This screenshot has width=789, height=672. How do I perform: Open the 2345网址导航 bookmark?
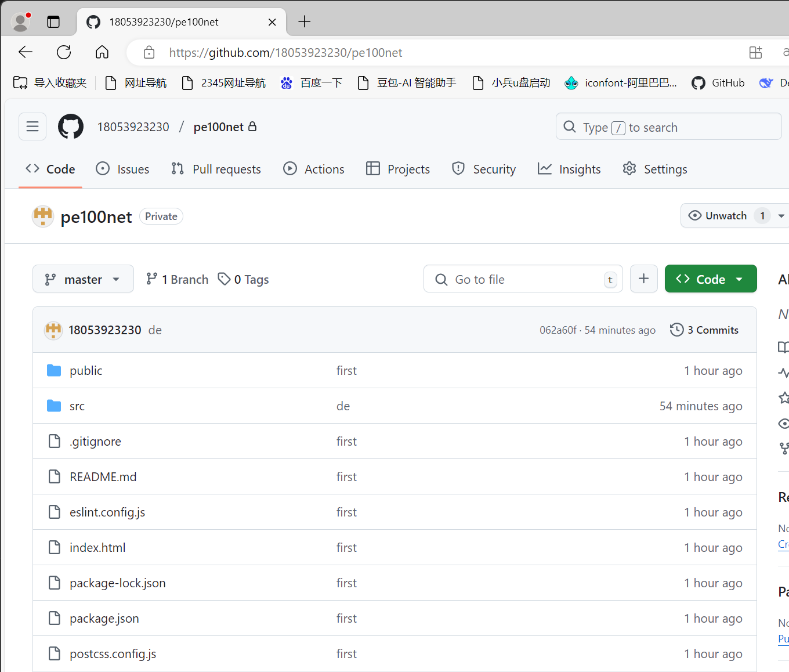point(223,83)
